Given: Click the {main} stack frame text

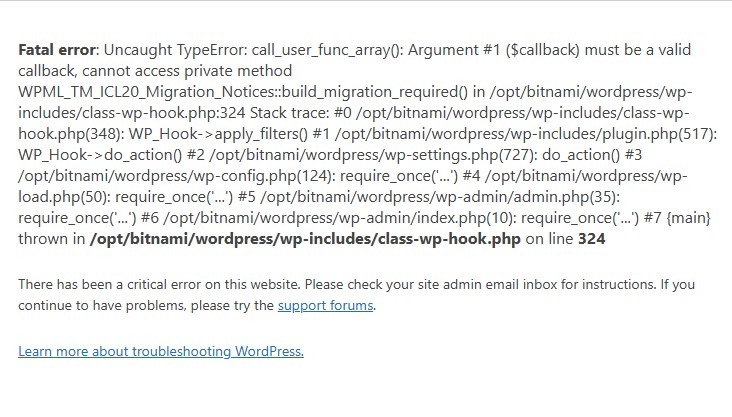Looking at the screenshot, I should [688, 218].
